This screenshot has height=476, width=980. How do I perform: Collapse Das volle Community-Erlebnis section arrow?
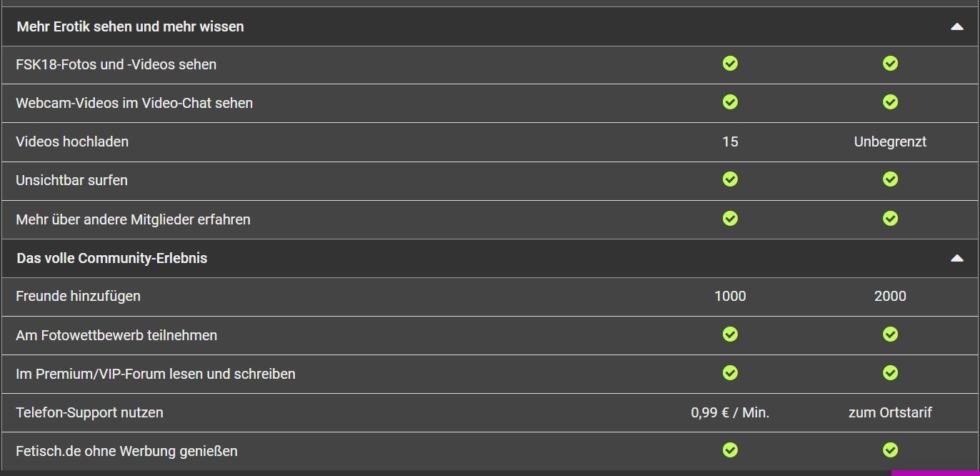(x=957, y=259)
